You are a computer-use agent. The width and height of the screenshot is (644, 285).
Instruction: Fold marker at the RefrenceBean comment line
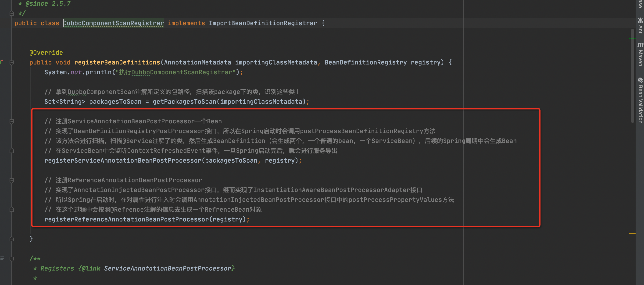tap(11, 210)
